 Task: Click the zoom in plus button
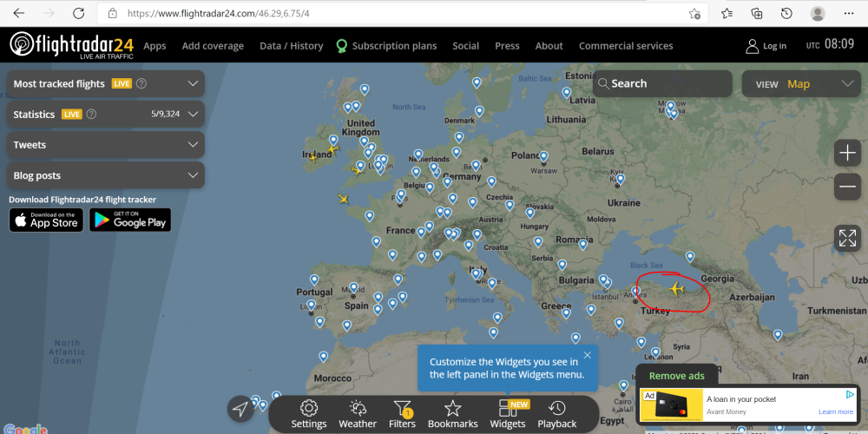(847, 154)
